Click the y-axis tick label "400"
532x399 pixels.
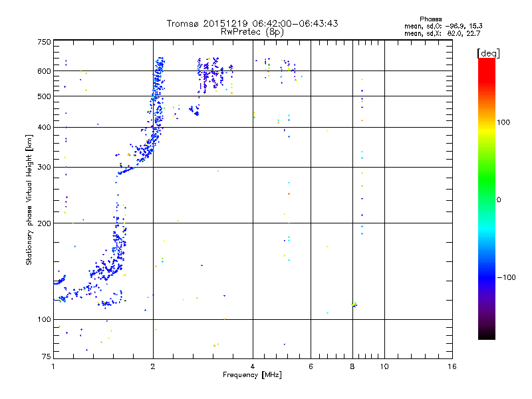44,127
